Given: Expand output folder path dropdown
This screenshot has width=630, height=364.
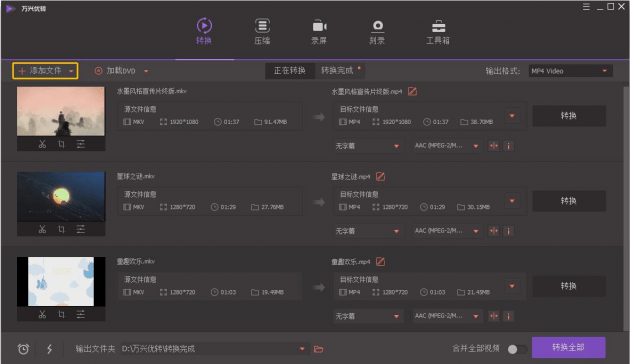Looking at the screenshot, I should point(302,349).
